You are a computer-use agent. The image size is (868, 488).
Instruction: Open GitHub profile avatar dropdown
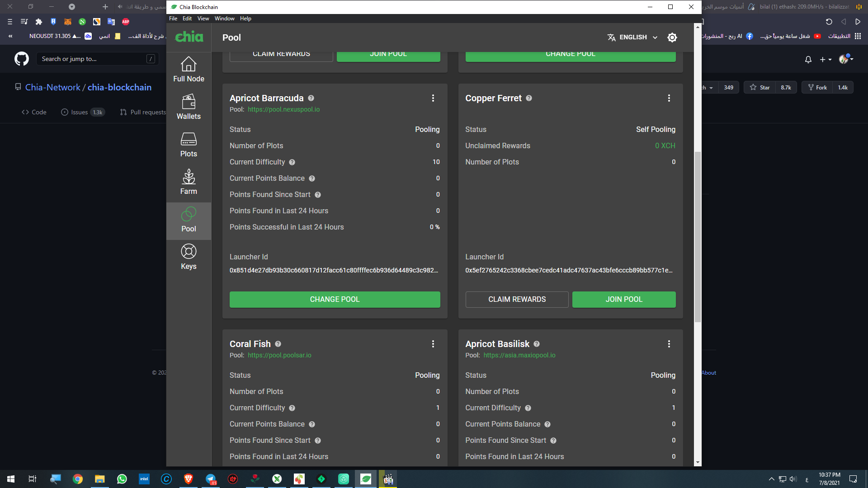[846, 59]
